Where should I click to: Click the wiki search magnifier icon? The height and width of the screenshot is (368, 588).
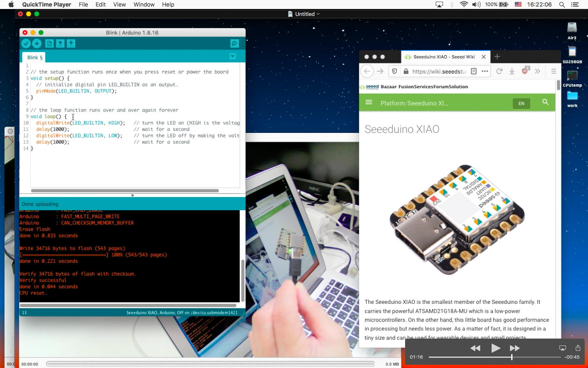pyautogui.click(x=545, y=102)
